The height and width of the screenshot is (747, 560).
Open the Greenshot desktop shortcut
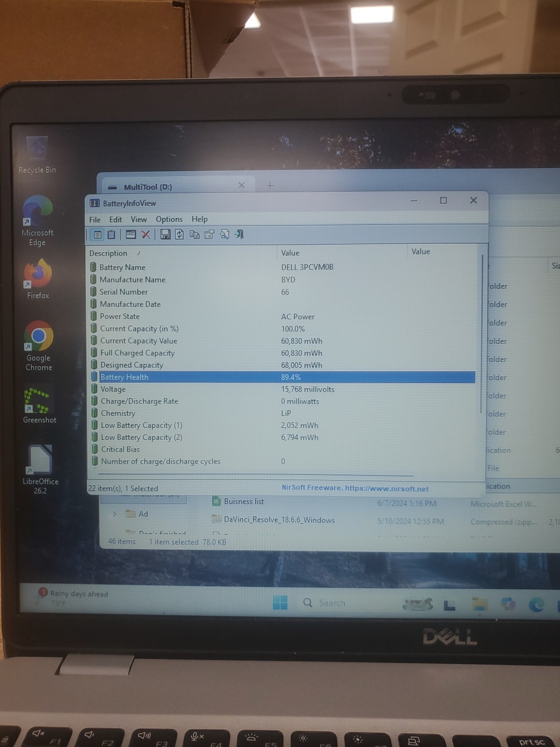tap(39, 404)
